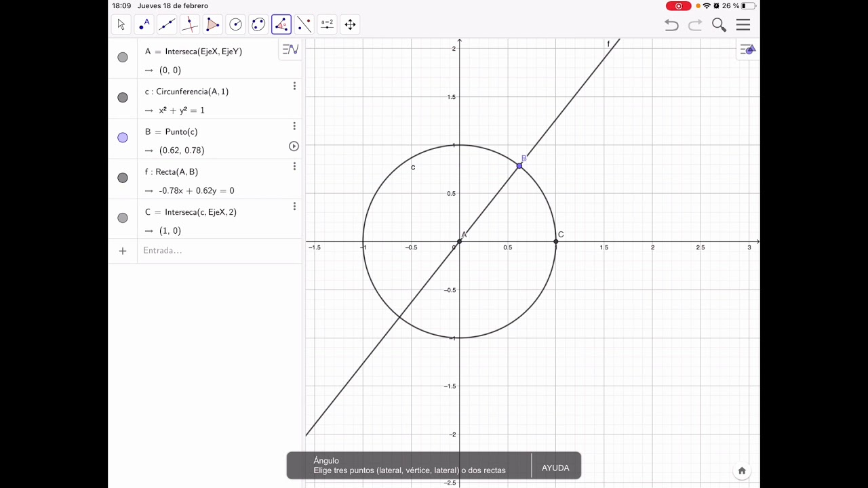Open options menu for circle c
The width and height of the screenshot is (868, 488).
coord(294,86)
